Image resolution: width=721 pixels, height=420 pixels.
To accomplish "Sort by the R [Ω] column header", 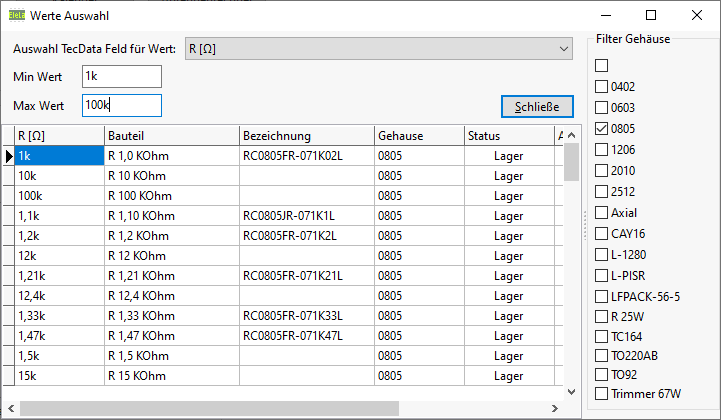I will tap(58, 136).
